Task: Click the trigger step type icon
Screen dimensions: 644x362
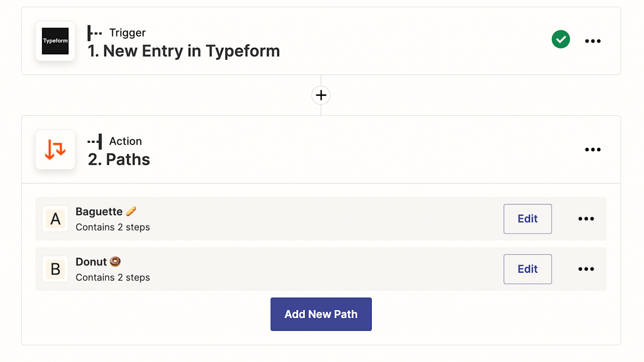Action: click(95, 33)
